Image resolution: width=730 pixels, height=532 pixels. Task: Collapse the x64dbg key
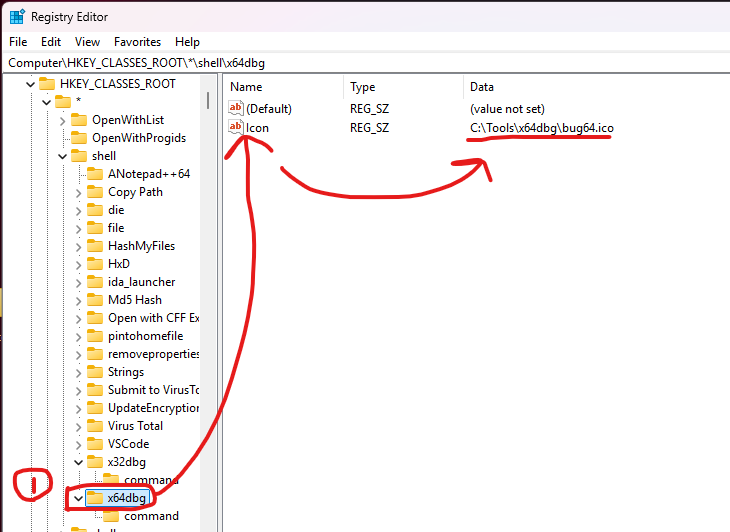point(78,499)
